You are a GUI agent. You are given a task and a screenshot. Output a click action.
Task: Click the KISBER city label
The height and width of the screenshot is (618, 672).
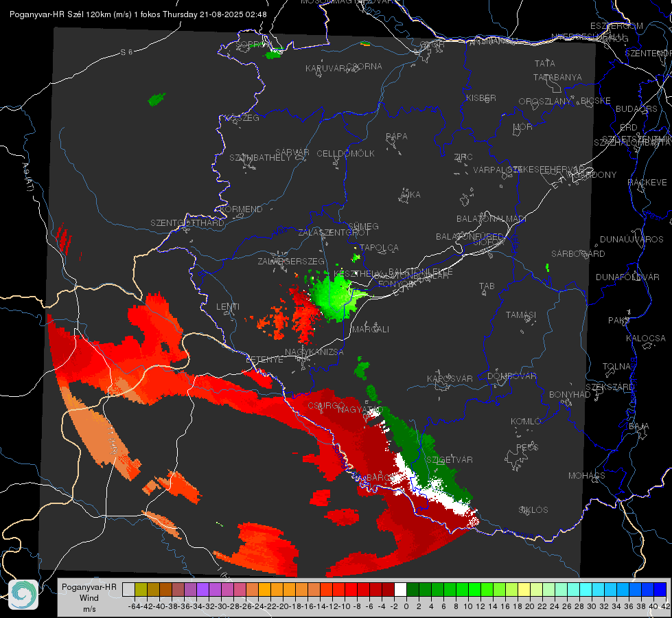(481, 98)
